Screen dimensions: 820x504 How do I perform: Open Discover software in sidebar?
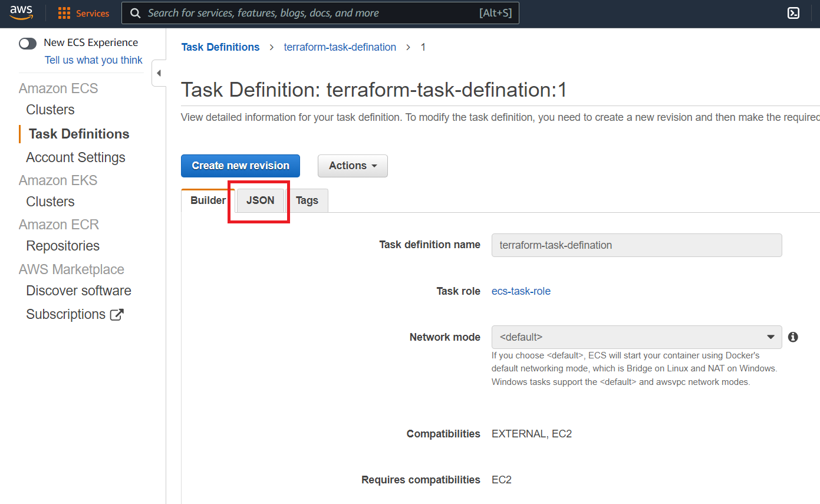tap(78, 291)
